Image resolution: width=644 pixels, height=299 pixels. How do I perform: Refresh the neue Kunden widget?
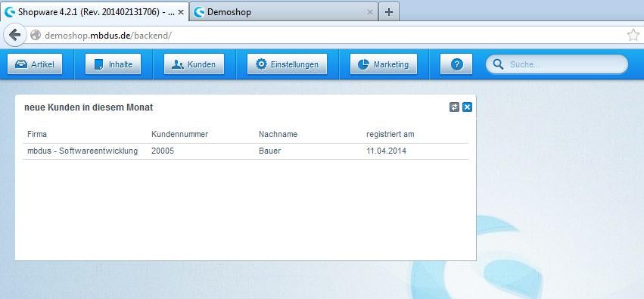coord(454,107)
